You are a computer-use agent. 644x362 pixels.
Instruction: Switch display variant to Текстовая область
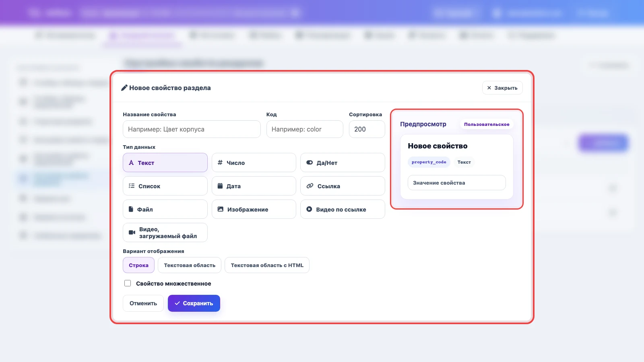point(190,265)
